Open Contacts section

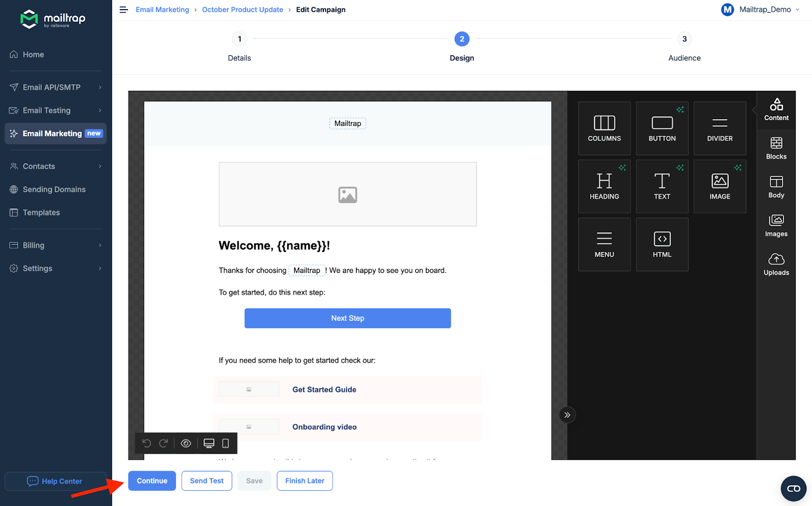tap(39, 166)
